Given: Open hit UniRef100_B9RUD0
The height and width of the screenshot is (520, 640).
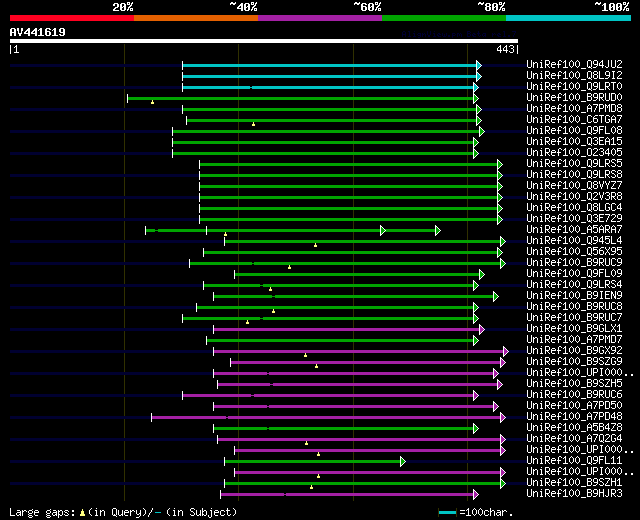Looking at the screenshot, I should click(574, 98).
